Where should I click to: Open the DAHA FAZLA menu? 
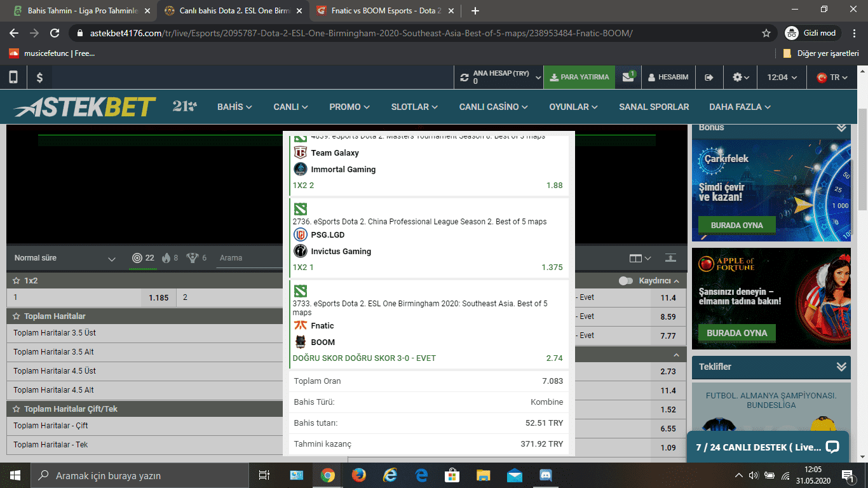740,107
